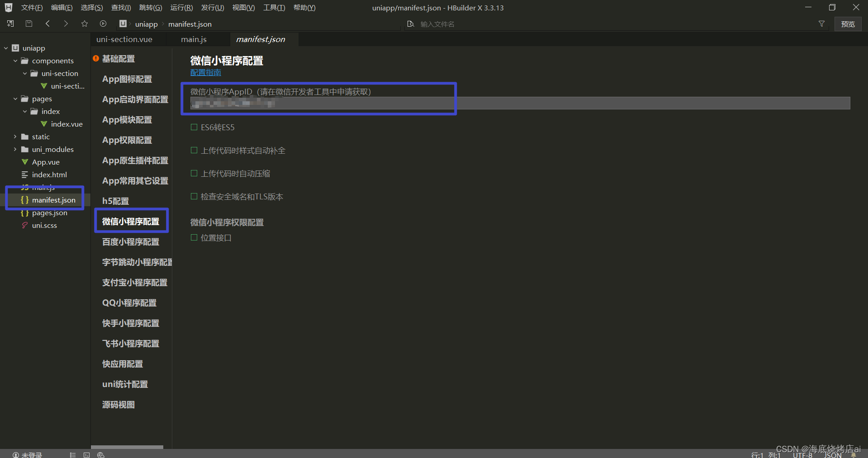Click the save file toolbar icon
This screenshot has height=458, width=868.
click(29, 24)
